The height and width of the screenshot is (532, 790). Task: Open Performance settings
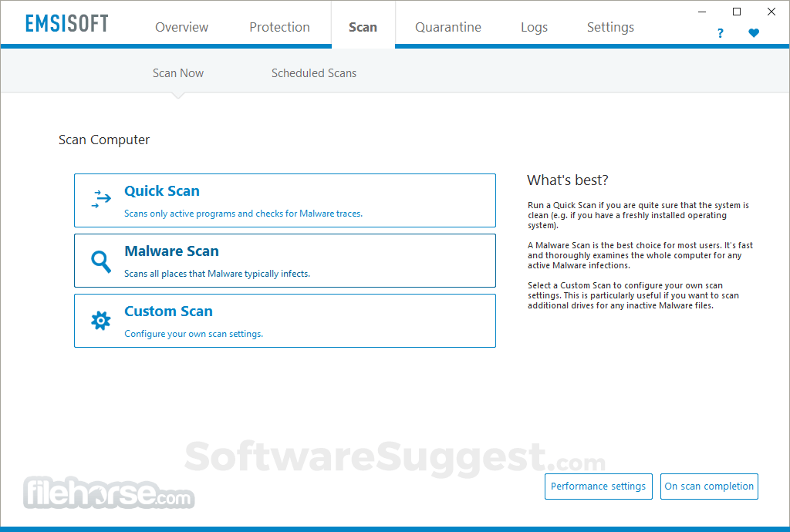tap(598, 486)
